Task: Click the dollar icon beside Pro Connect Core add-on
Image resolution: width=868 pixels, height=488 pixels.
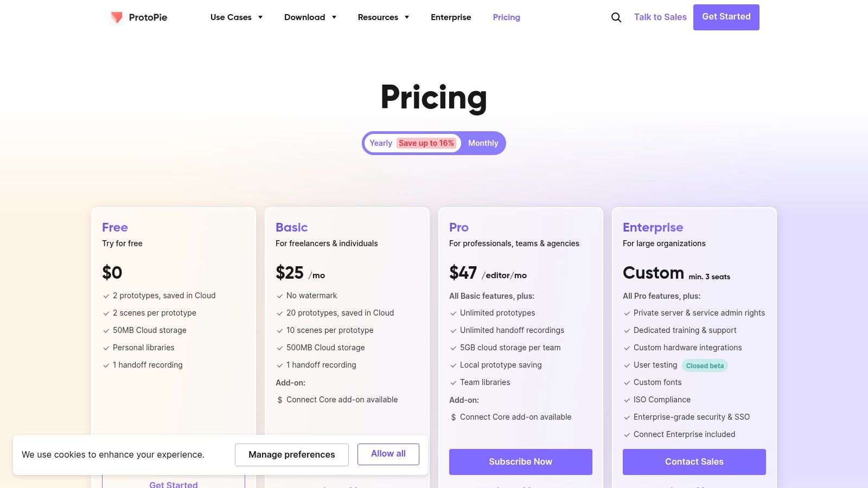Action: (x=454, y=418)
